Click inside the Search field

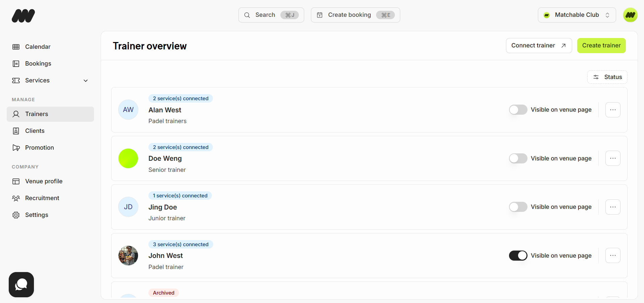(271, 15)
